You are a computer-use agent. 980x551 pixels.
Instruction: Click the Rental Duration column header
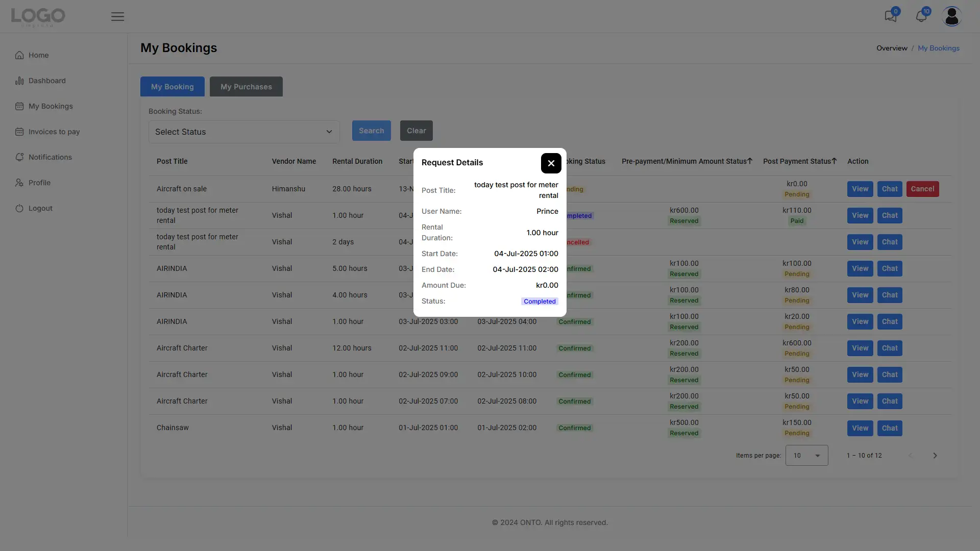point(357,161)
